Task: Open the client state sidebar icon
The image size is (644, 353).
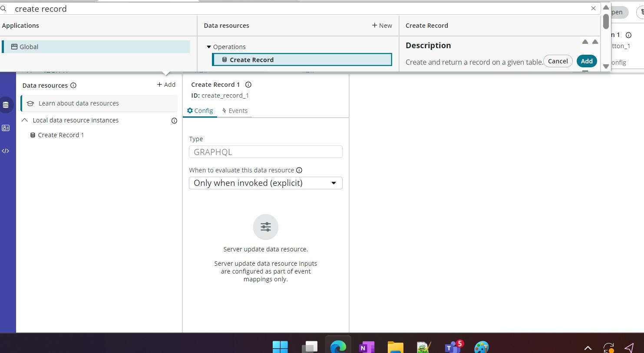Action: [6, 128]
